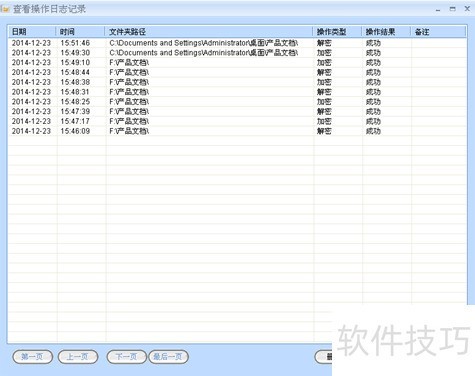The height and width of the screenshot is (376, 475).
Task: Click the 备注 column header
Action: coord(439,32)
